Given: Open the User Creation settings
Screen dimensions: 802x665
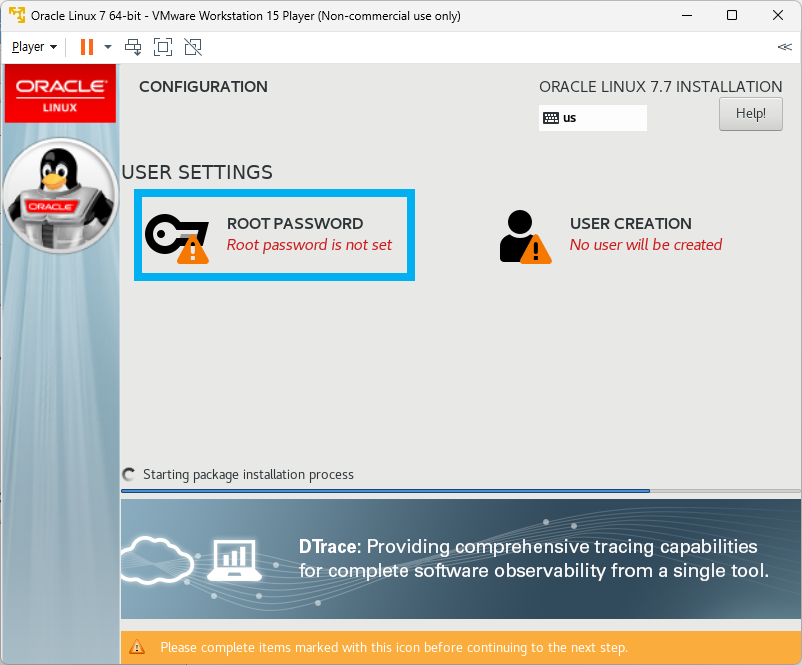Looking at the screenshot, I should 611,236.
